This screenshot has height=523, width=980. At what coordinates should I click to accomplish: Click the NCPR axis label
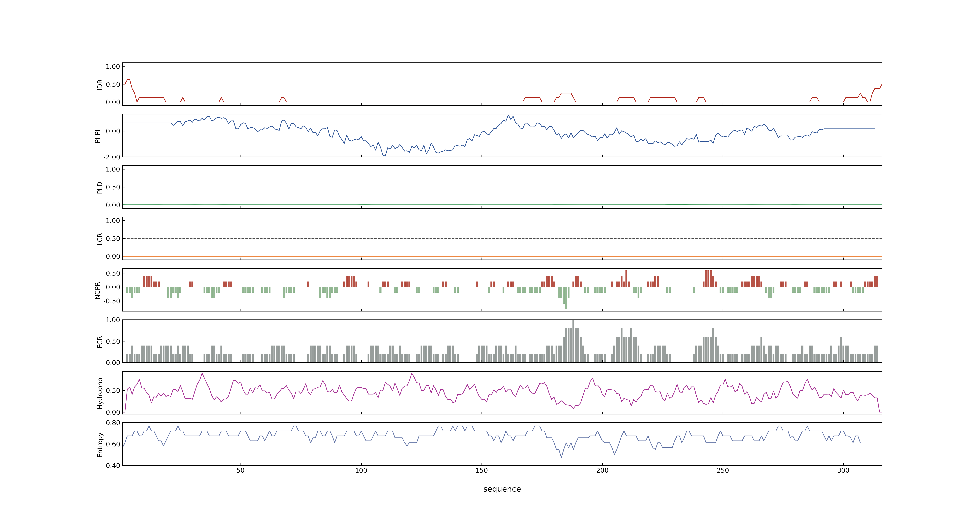tap(97, 290)
